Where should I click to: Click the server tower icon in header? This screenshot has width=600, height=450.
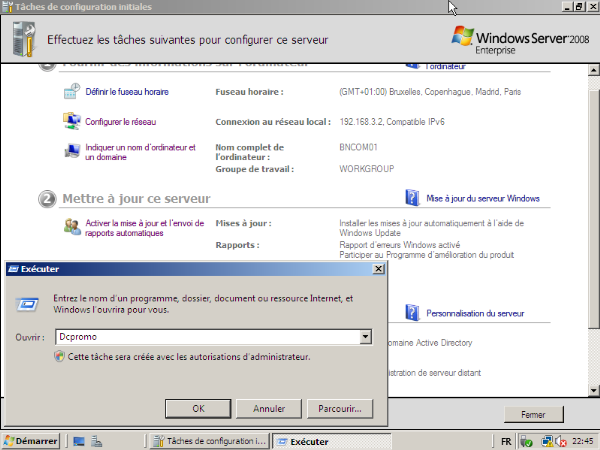click(24, 39)
